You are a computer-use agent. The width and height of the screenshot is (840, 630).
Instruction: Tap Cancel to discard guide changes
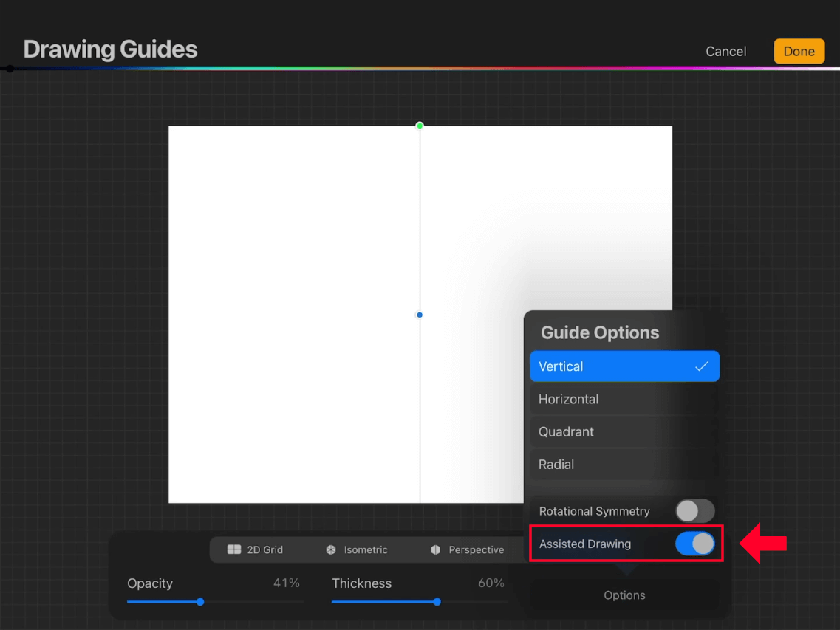point(725,52)
